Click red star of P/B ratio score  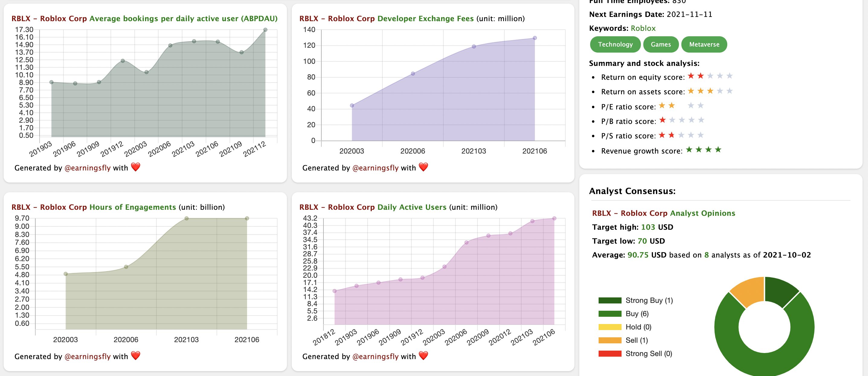click(662, 120)
